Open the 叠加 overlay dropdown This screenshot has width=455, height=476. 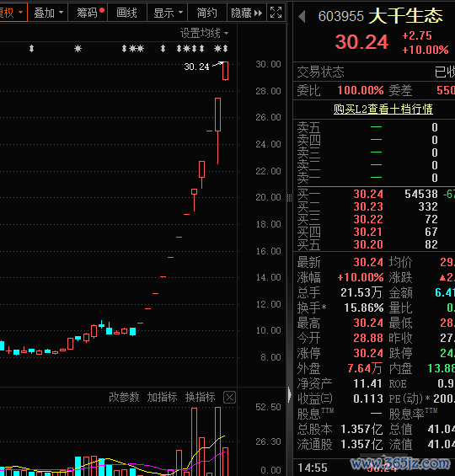pyautogui.click(x=48, y=13)
